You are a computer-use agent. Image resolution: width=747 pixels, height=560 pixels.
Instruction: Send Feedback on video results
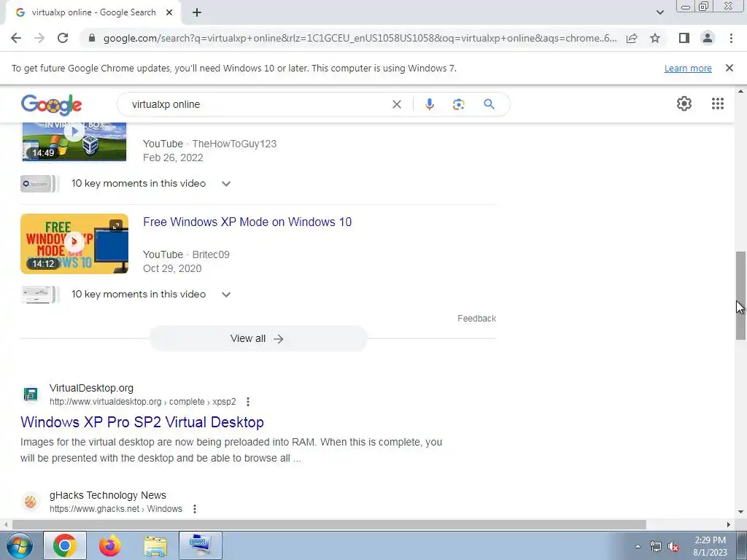click(x=476, y=319)
